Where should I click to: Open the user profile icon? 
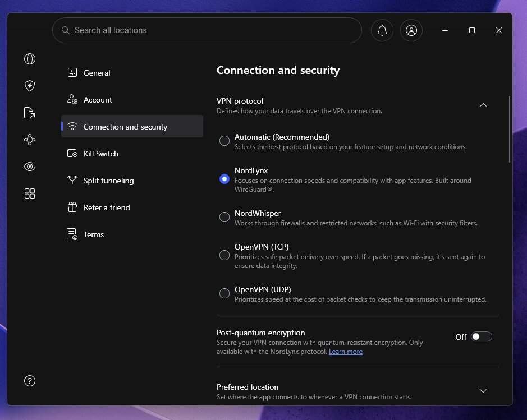coord(411,30)
